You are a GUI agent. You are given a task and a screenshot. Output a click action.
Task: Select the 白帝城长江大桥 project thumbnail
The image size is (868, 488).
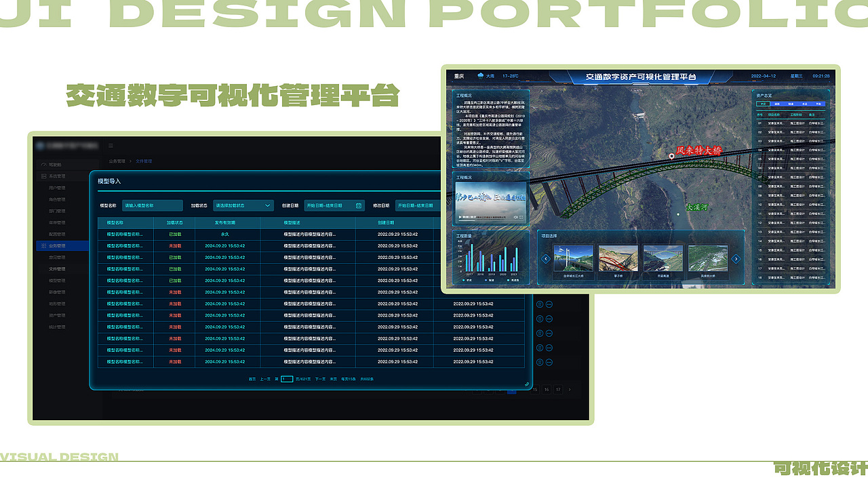pyautogui.click(x=573, y=258)
